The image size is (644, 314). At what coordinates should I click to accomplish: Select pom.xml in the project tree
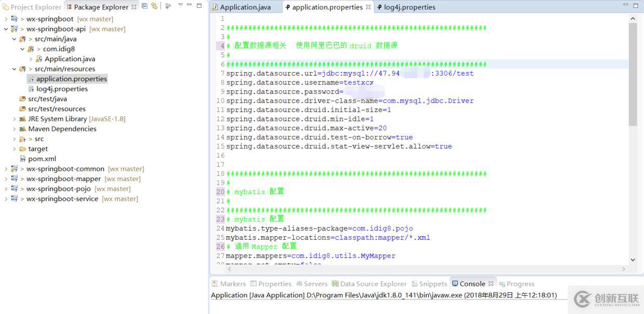42,159
